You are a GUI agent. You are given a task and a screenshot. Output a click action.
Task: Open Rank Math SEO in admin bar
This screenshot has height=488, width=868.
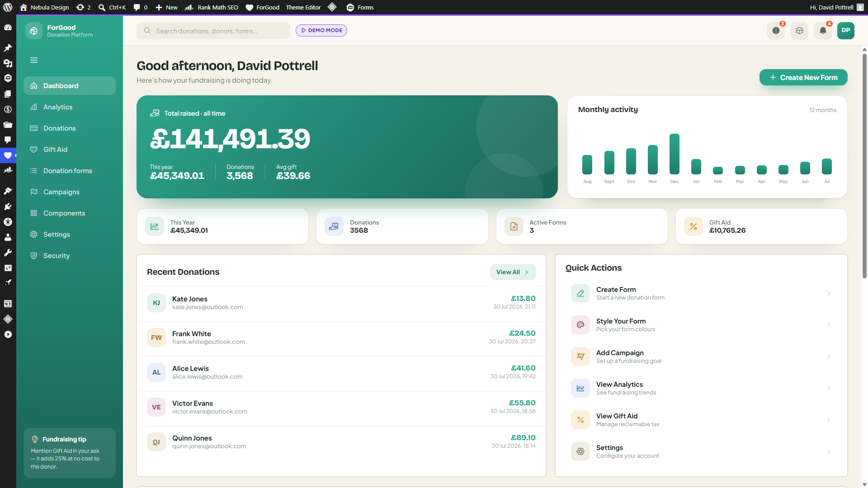pos(212,7)
